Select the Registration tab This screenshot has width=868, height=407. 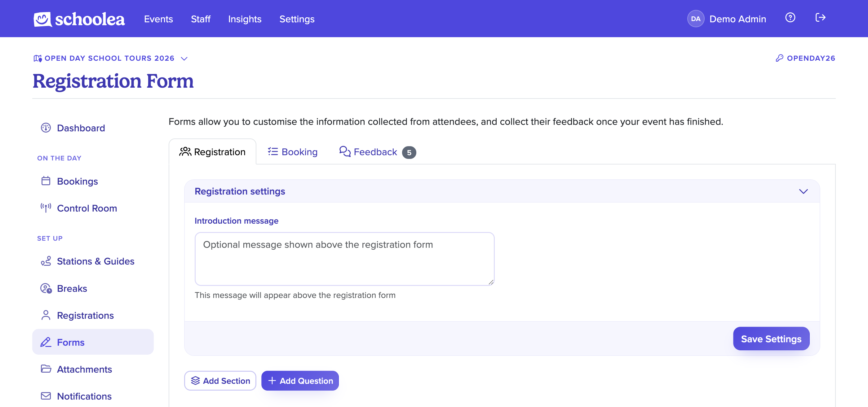click(x=212, y=152)
